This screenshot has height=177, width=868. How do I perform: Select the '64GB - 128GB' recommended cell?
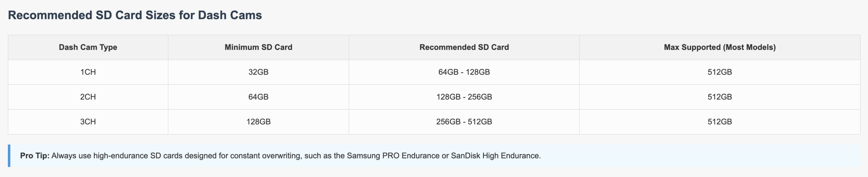[464, 72]
